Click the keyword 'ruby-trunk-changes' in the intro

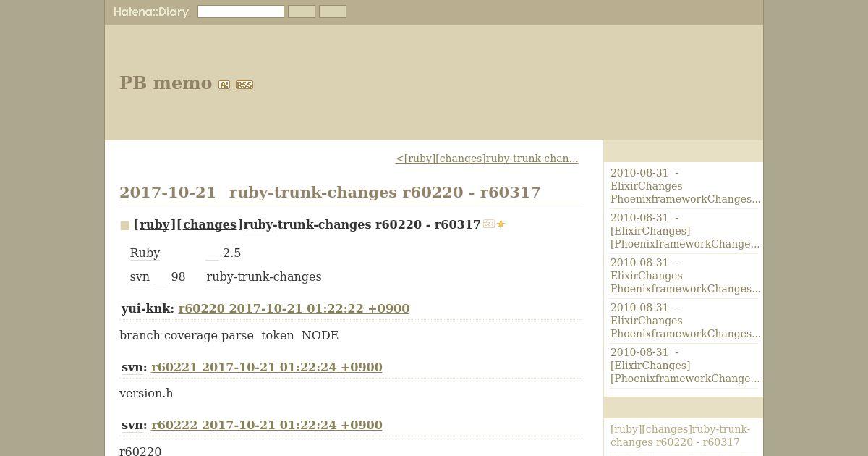pyautogui.click(x=264, y=277)
